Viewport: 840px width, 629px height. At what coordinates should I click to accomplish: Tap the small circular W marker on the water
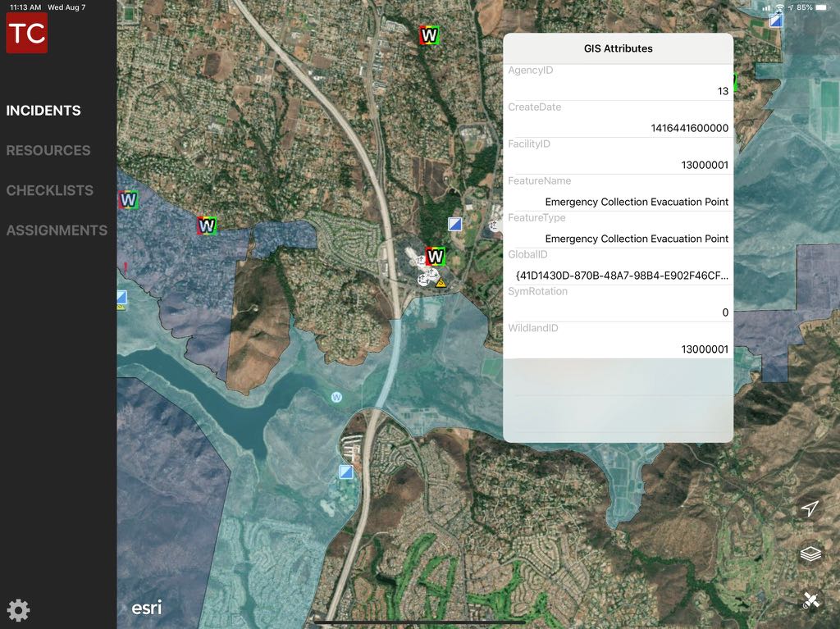(x=336, y=398)
